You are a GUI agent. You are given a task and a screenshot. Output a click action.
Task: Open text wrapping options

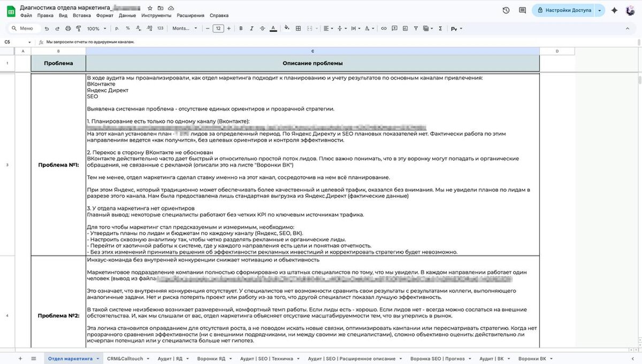click(x=356, y=28)
